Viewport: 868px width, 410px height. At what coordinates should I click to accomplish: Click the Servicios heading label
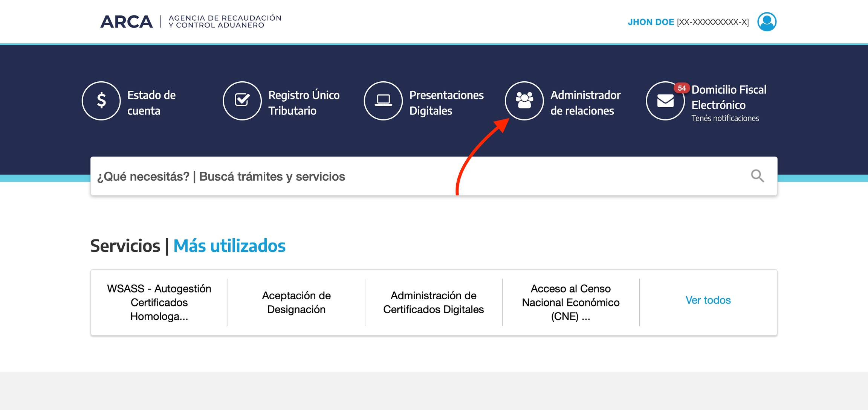[x=125, y=245]
